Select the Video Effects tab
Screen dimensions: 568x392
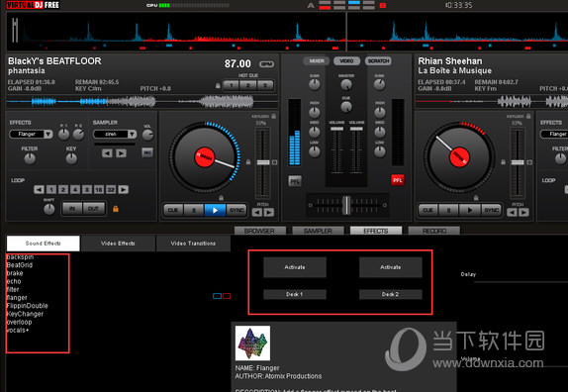pos(118,244)
